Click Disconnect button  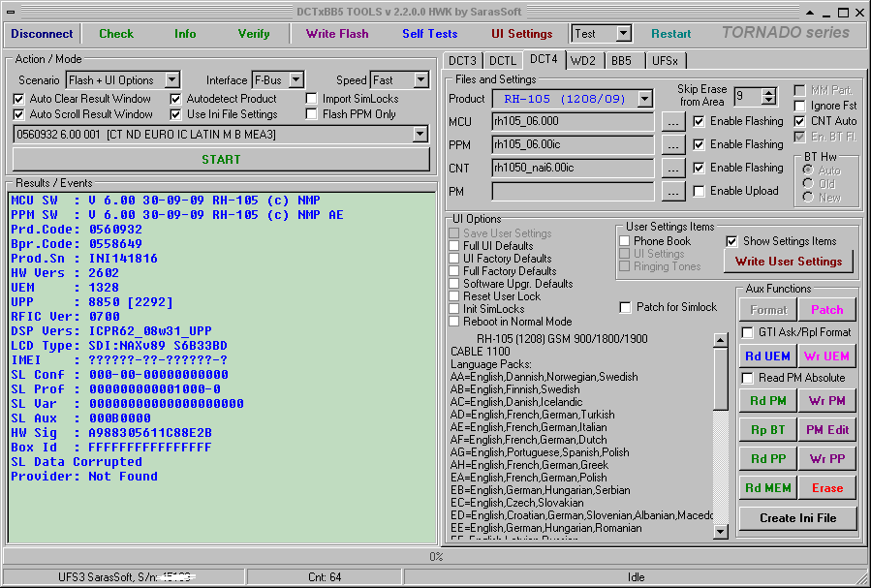click(42, 34)
